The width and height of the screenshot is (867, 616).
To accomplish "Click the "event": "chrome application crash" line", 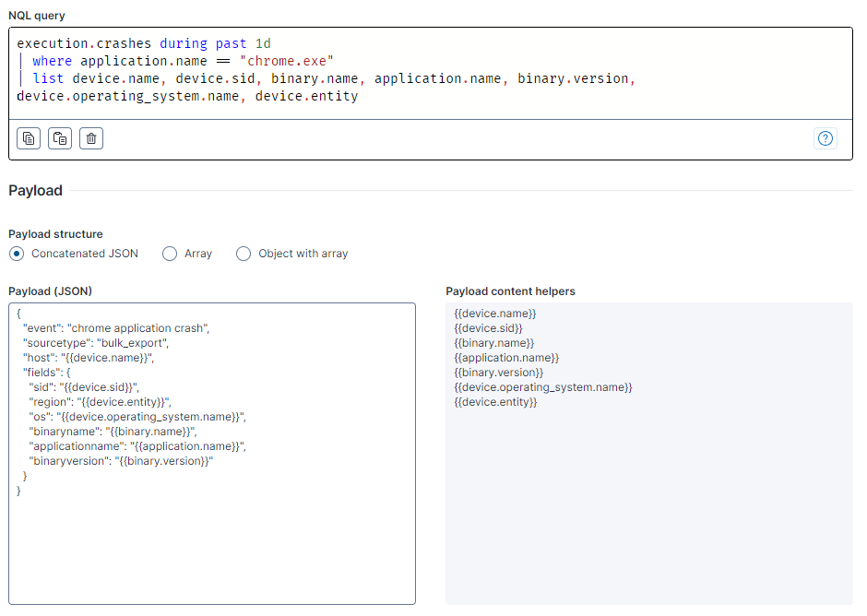I will tap(116, 328).
